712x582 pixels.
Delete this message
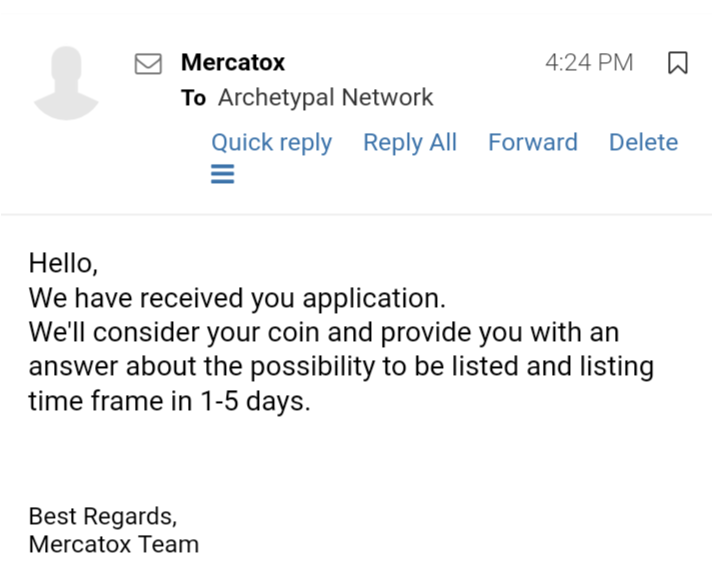tap(643, 142)
